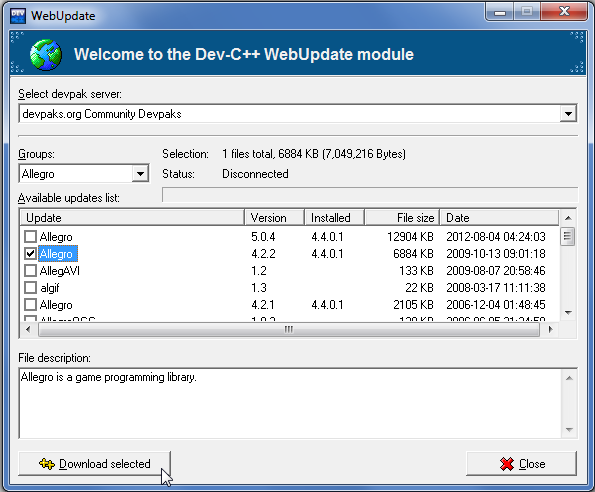Viewport: 595px width, 492px height.
Task: Check the Allegro 5.0.4 checkbox
Action: [x=30, y=237]
